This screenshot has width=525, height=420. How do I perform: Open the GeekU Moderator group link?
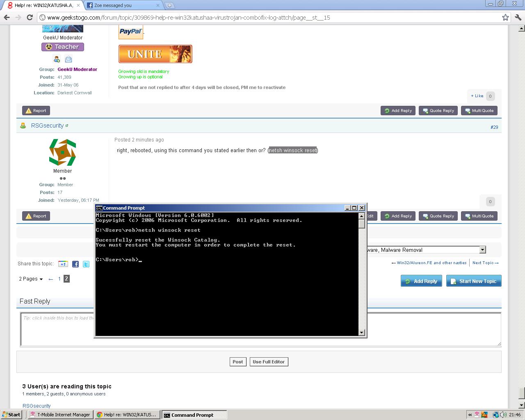click(77, 69)
